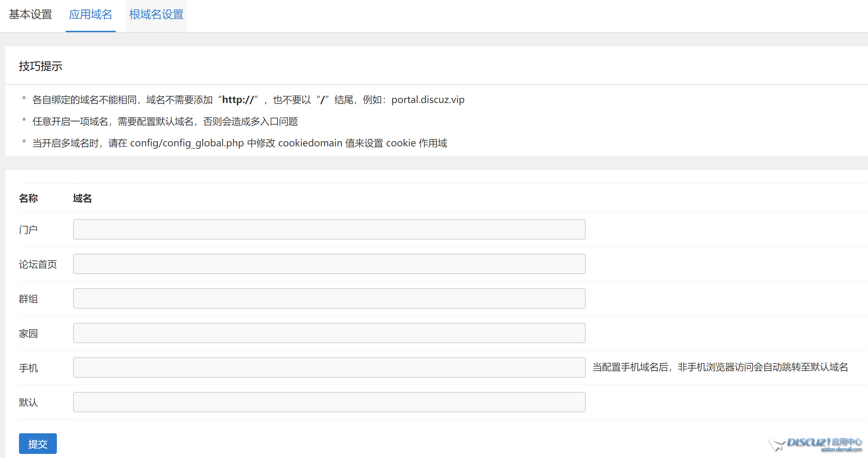
Task: Click the 论坛首页 row label
Action: (38, 264)
